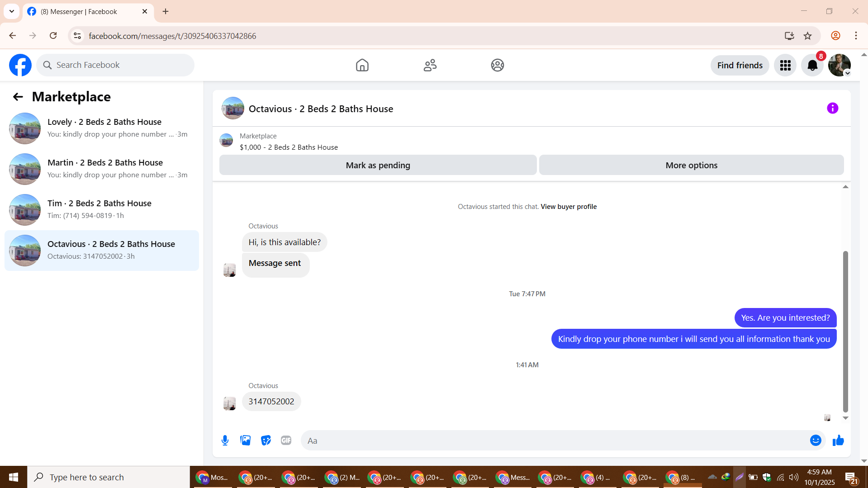Attach a photo using the image icon
This screenshot has width=868, height=488.
[245, 441]
